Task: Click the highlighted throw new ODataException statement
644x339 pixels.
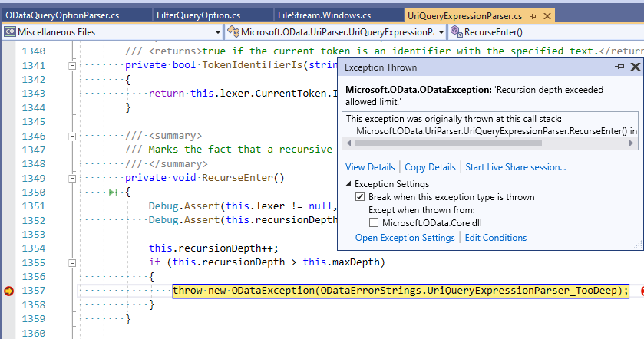Action: 401,291
